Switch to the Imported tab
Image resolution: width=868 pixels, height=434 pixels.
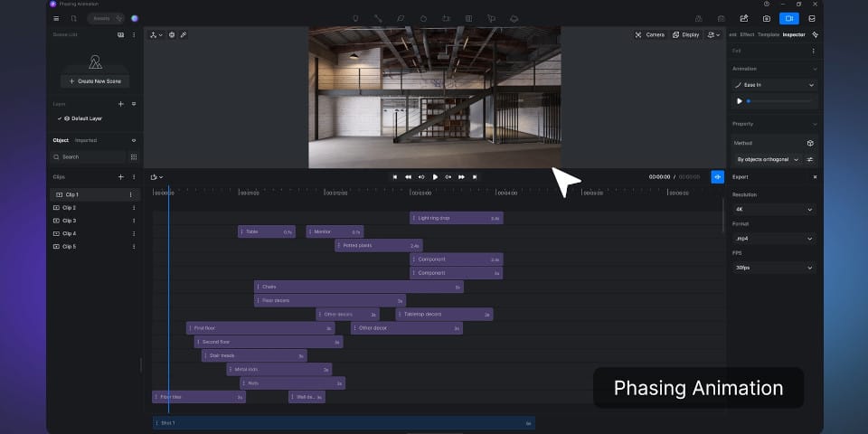tap(86, 140)
